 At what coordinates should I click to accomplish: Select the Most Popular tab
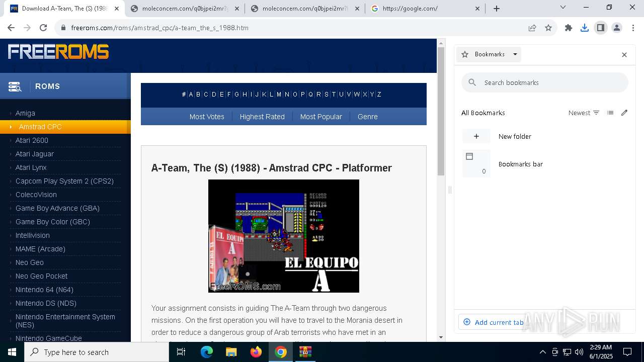click(321, 117)
